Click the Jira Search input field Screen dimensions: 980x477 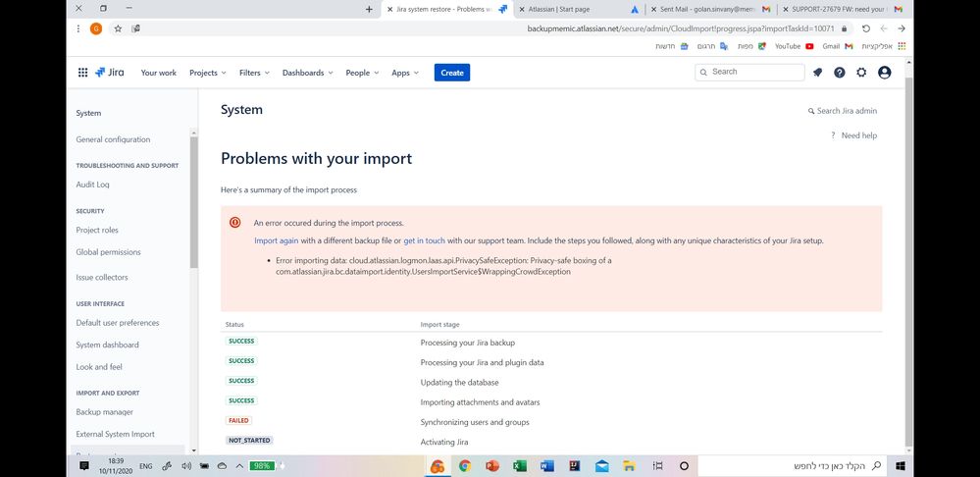coord(749,72)
